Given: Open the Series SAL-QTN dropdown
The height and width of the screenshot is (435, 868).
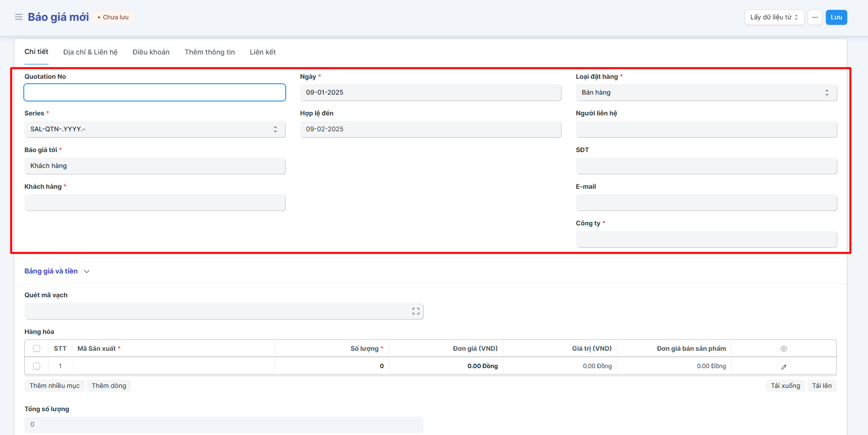Looking at the screenshot, I should point(154,129).
